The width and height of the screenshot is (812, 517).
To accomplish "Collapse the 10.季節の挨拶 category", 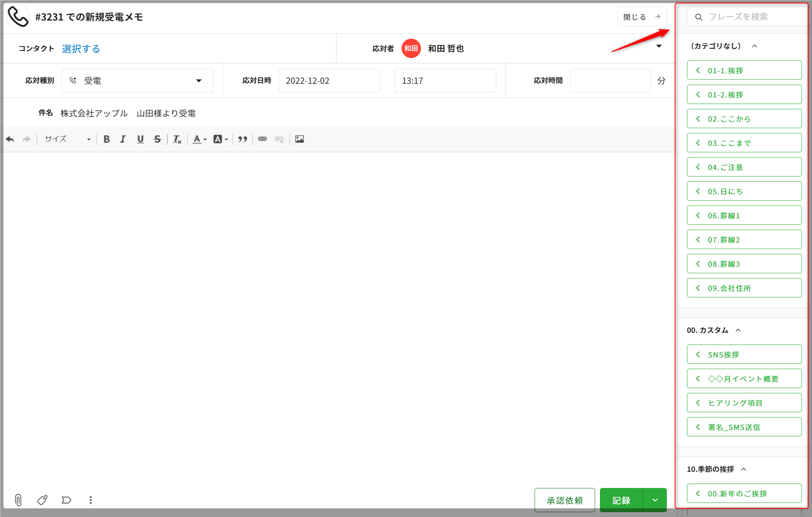I will point(744,469).
